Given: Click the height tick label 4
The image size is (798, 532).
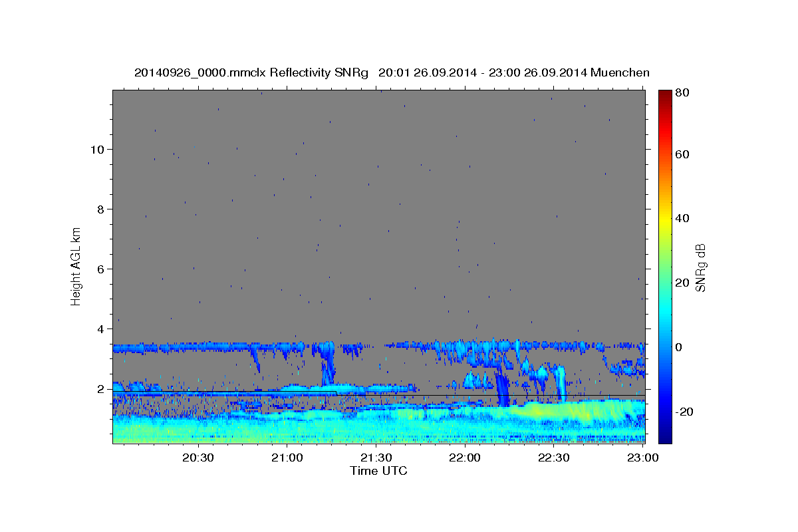Looking at the screenshot, I should (x=101, y=329).
